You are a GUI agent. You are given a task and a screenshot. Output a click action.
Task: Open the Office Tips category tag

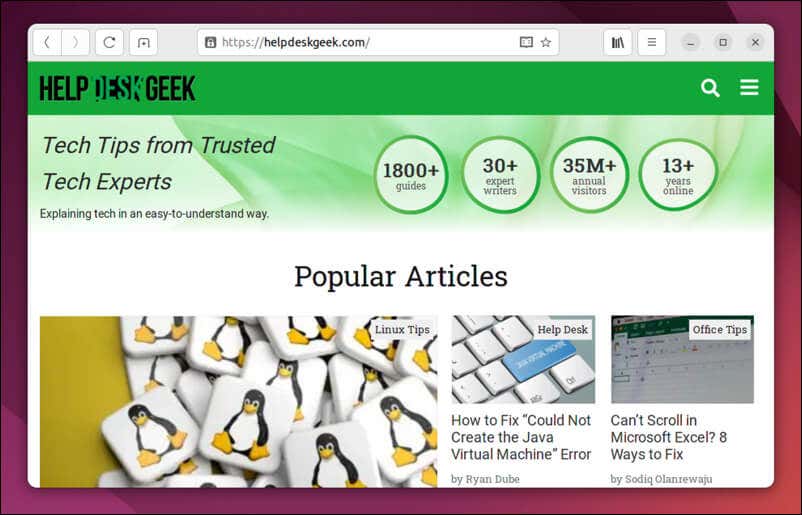(x=720, y=330)
